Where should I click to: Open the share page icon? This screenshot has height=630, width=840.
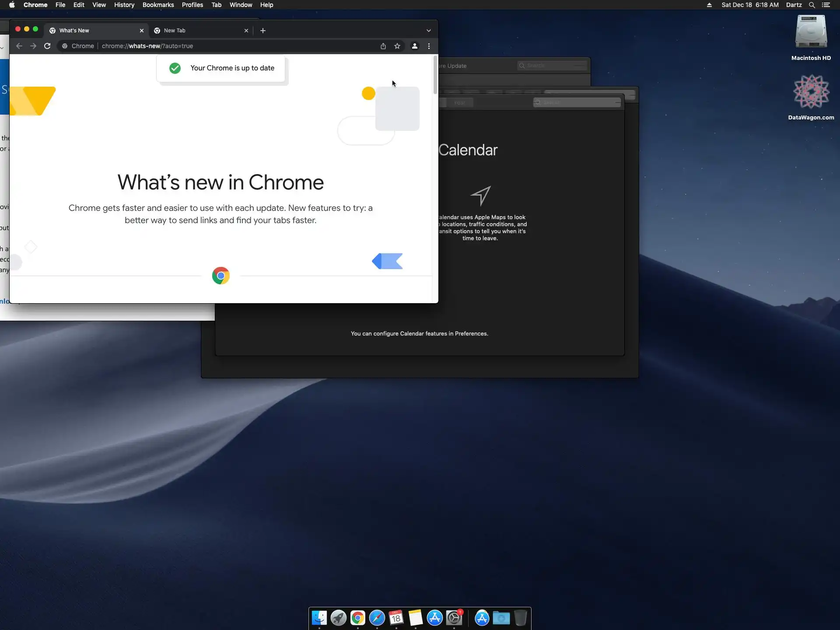(x=383, y=46)
